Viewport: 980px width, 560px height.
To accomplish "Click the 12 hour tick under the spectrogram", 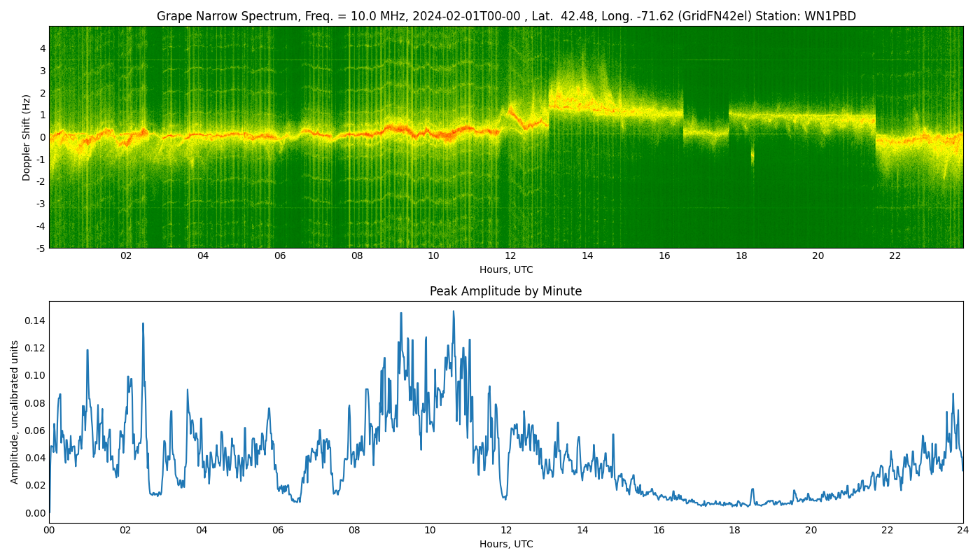I will click(510, 255).
